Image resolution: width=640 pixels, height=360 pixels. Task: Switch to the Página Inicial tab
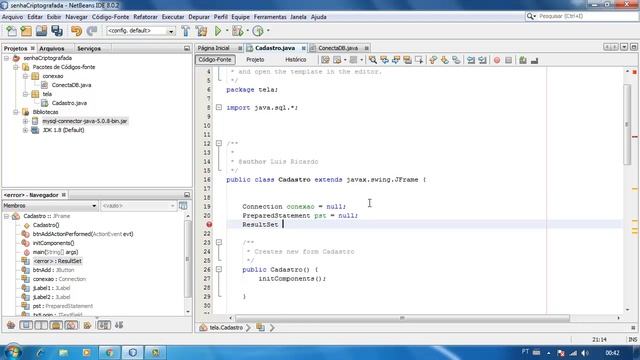click(x=213, y=48)
